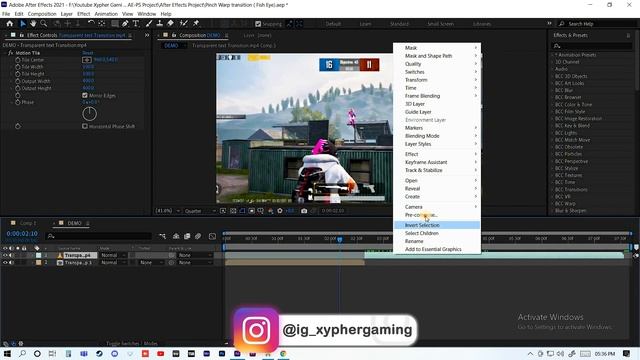Select the Hand tool
This screenshot has width=640, height=360.
pyautogui.click(x=33, y=24)
